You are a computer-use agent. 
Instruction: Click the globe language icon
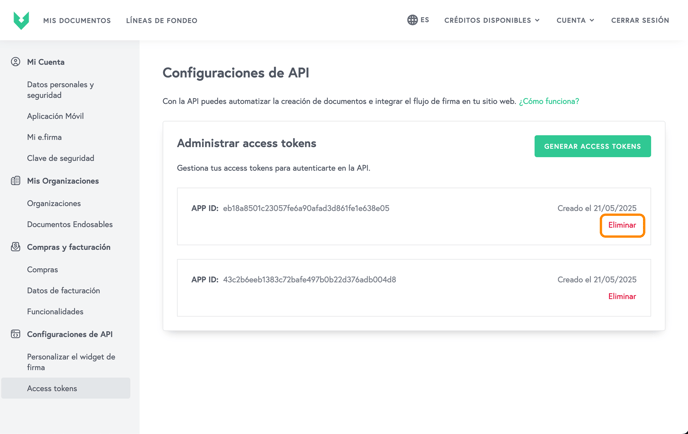tap(412, 20)
